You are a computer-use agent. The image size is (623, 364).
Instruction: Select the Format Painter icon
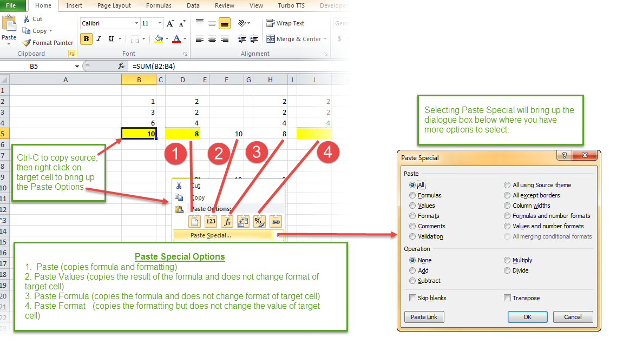tap(25, 42)
